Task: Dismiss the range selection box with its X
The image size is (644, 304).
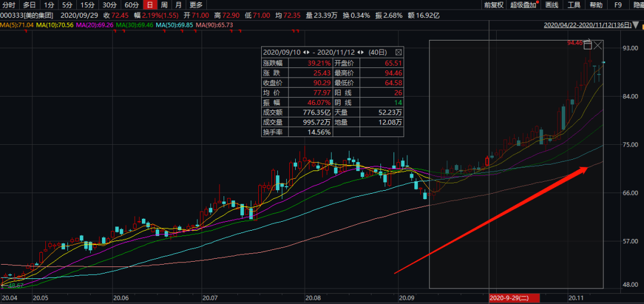Action: tap(598, 45)
